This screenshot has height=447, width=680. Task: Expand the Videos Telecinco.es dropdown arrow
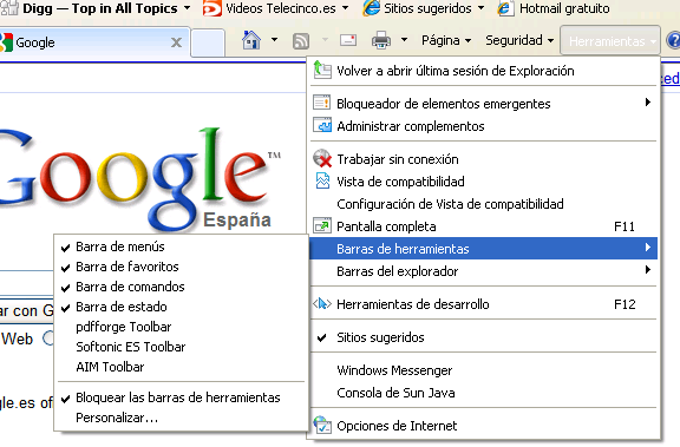pyautogui.click(x=345, y=8)
